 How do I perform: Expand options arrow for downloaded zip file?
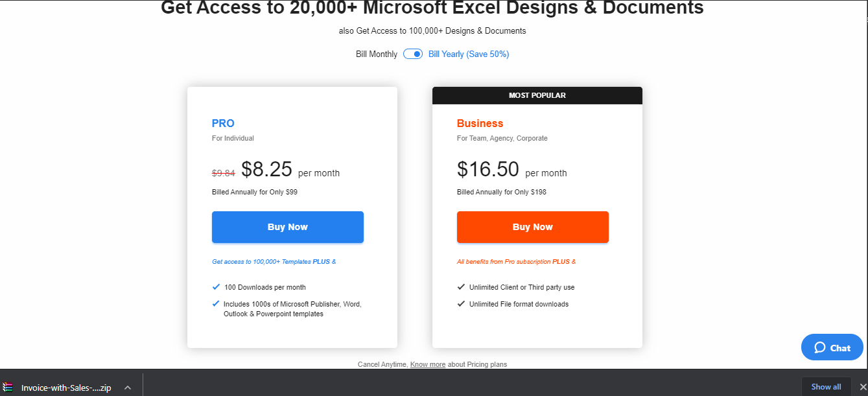(x=128, y=388)
